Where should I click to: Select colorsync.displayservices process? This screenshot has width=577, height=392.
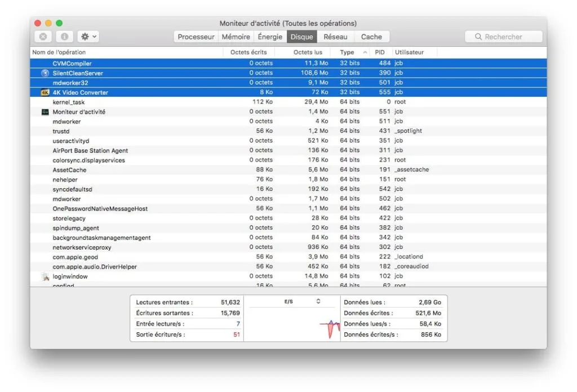(288, 160)
